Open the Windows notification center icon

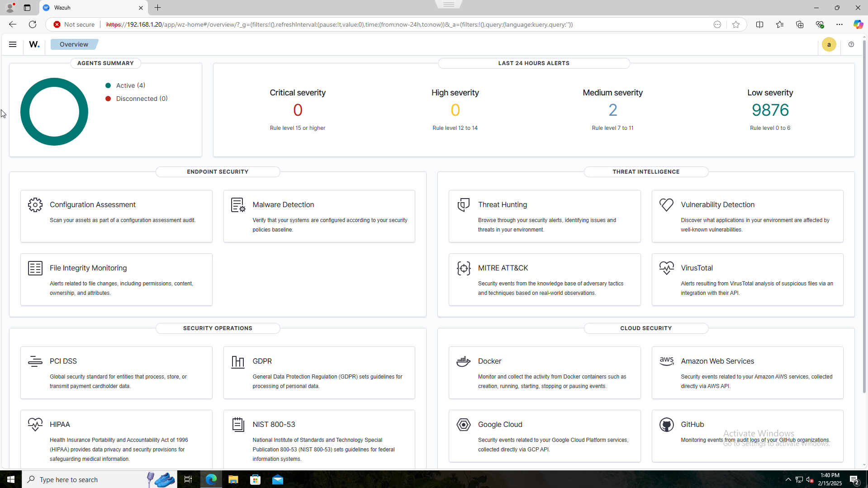(854, 479)
